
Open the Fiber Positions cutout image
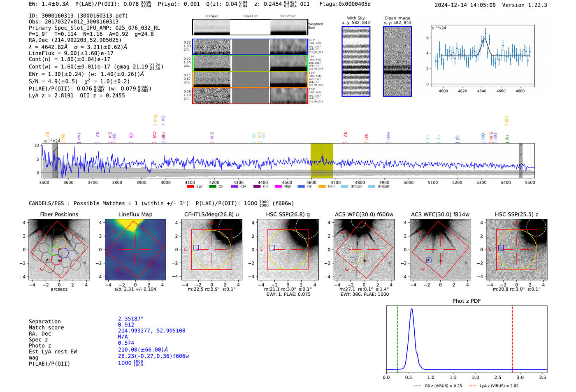coord(59,249)
